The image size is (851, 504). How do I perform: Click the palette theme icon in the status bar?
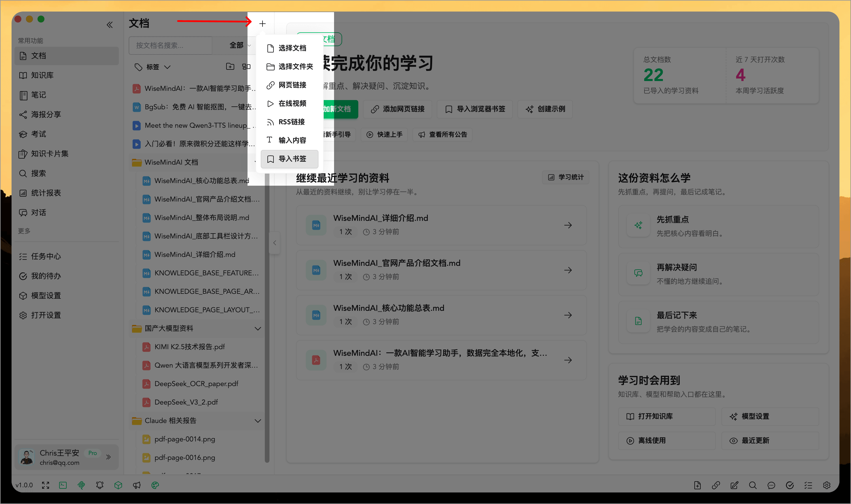pos(155,485)
